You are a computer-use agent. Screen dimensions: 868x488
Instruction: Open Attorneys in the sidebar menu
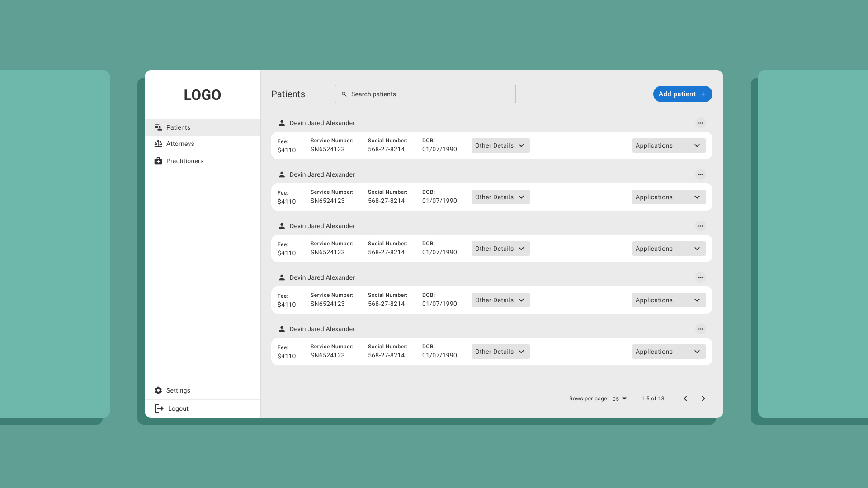(203, 144)
